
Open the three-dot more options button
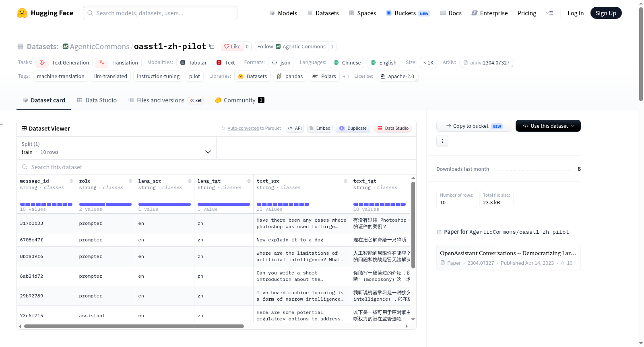(x=442, y=141)
